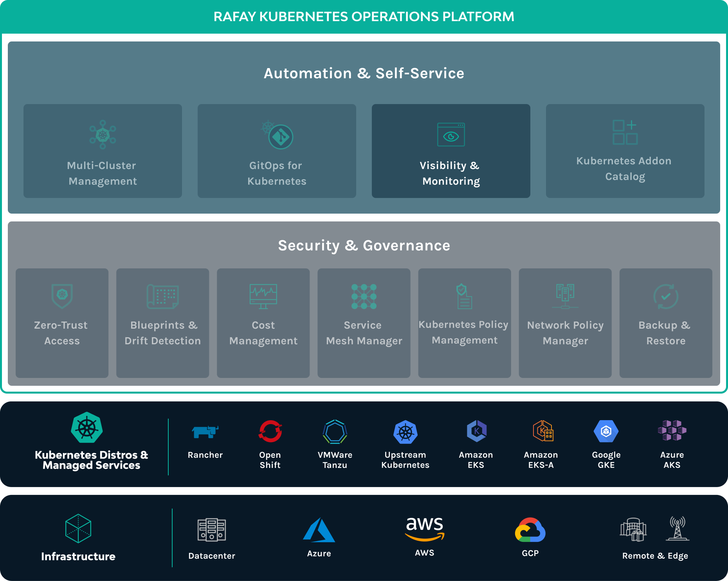The height and width of the screenshot is (581, 728).
Task: Select the Multi-Cluster Management card label
Action: coord(103,173)
